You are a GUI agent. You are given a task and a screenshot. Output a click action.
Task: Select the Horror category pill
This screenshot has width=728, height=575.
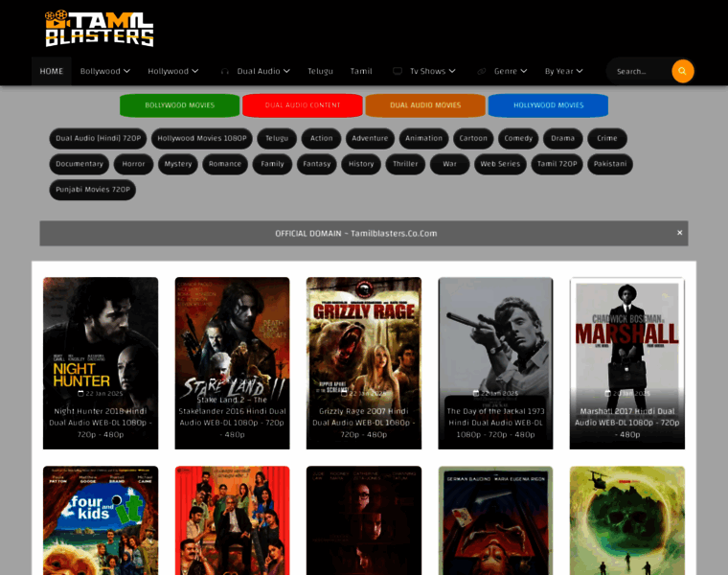(x=133, y=164)
